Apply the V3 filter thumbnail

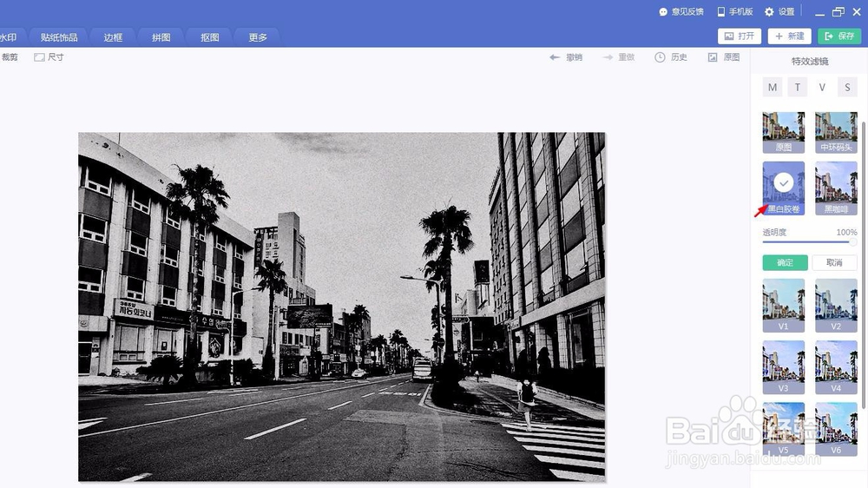(783, 367)
